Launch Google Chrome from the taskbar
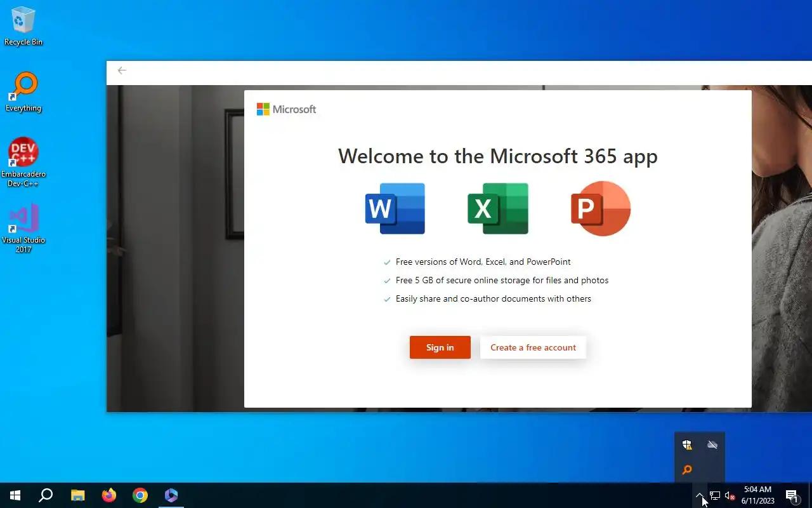Viewport: 812px width, 508px height. 140,495
